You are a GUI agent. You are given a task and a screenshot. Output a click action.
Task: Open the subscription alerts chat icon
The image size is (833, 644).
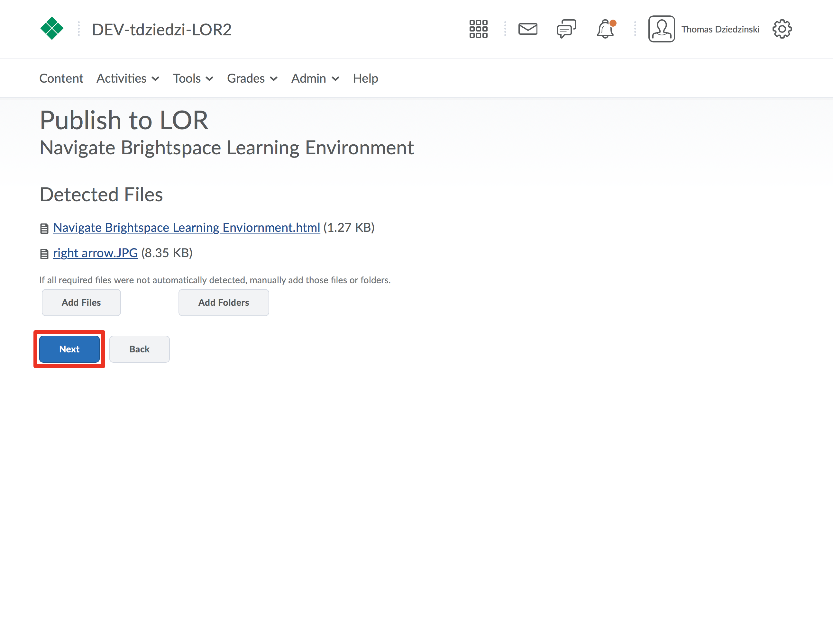(x=566, y=29)
